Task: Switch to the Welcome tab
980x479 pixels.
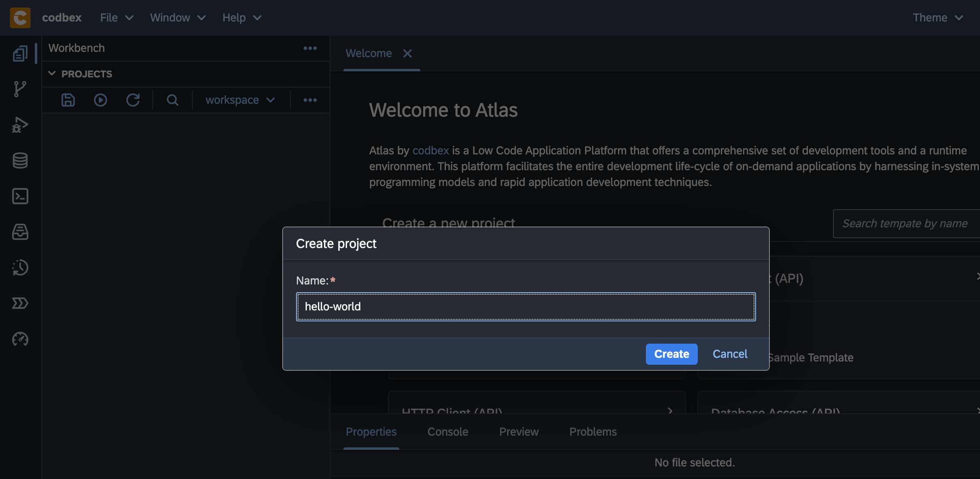Action: pyautogui.click(x=369, y=53)
